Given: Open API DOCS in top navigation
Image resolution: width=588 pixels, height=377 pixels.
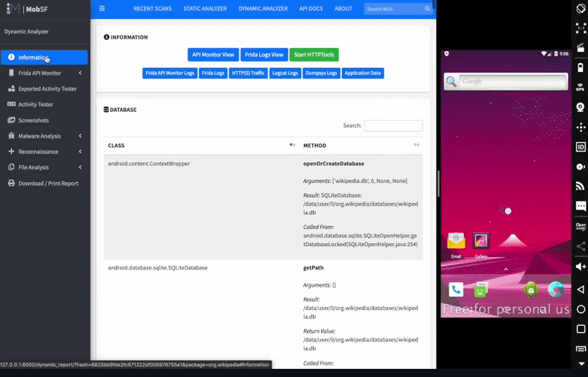Looking at the screenshot, I should 311,9.
